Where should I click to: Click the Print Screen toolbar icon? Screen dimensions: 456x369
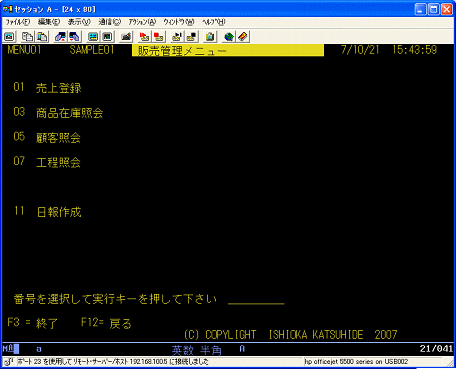point(9,36)
